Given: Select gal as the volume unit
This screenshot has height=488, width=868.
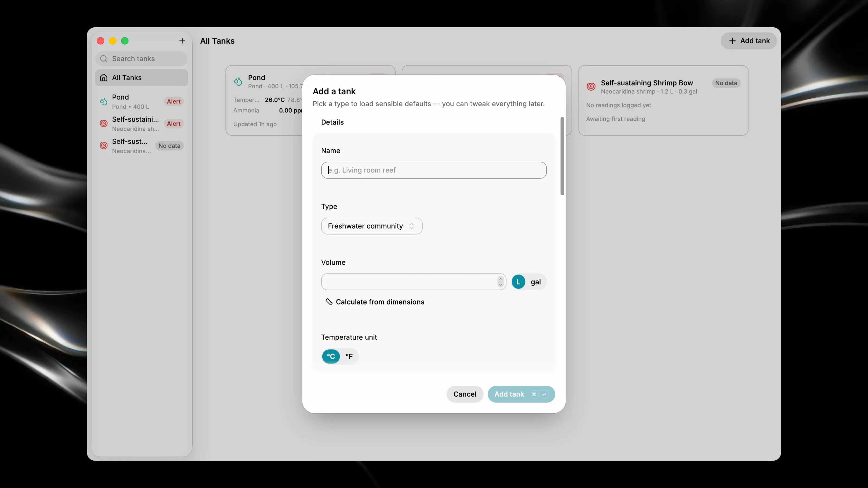Looking at the screenshot, I should point(536,282).
